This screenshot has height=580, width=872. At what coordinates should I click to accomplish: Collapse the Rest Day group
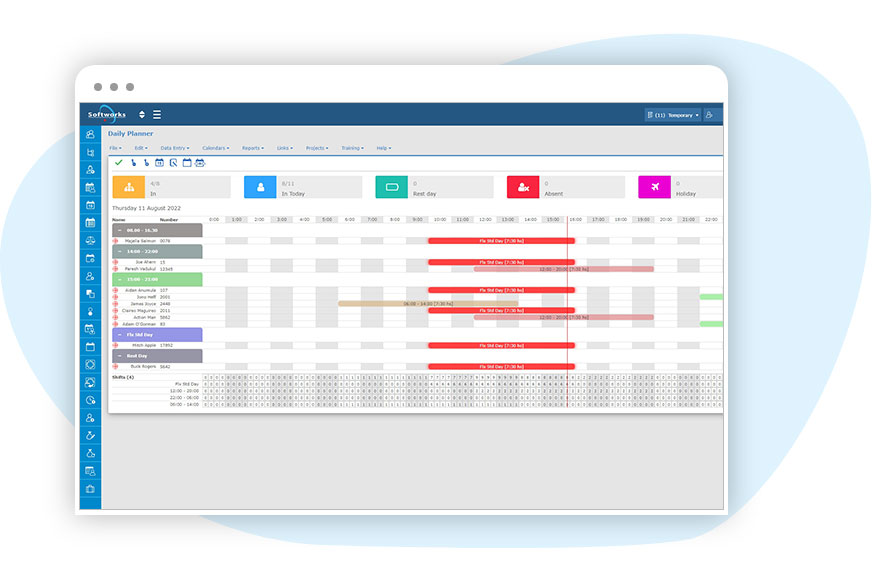120,356
